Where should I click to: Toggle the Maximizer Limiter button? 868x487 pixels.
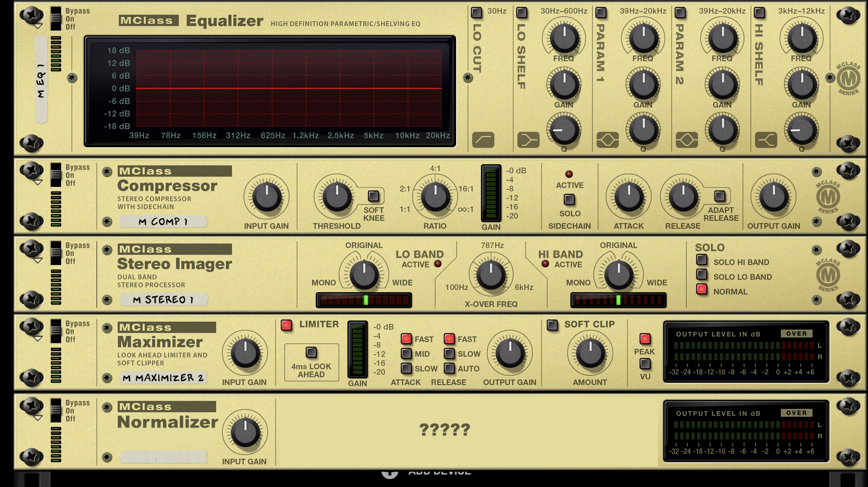[286, 325]
